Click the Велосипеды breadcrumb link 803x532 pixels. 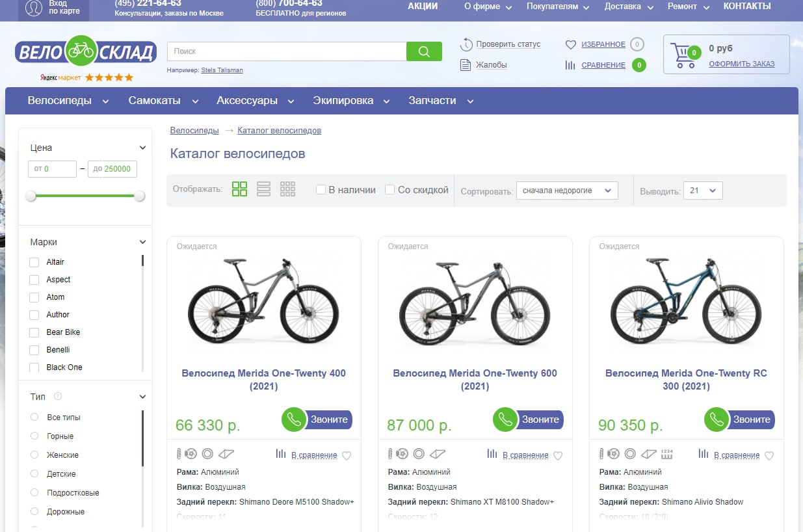click(194, 131)
